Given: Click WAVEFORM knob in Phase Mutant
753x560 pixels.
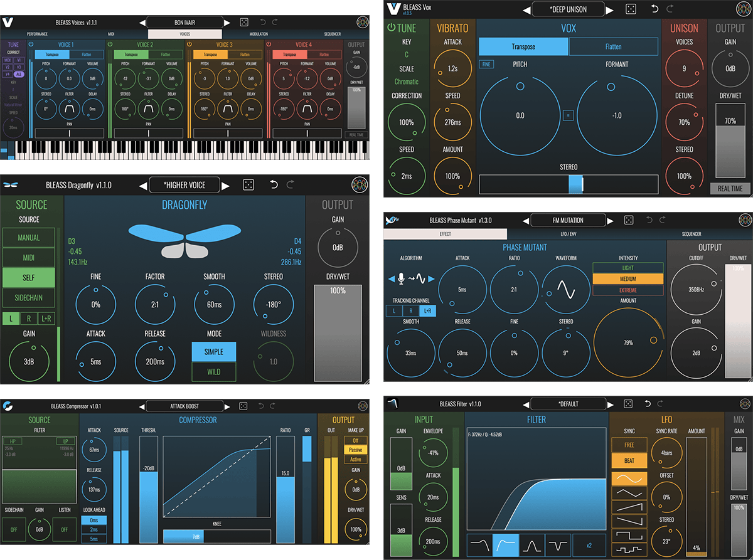Looking at the screenshot, I should [565, 289].
